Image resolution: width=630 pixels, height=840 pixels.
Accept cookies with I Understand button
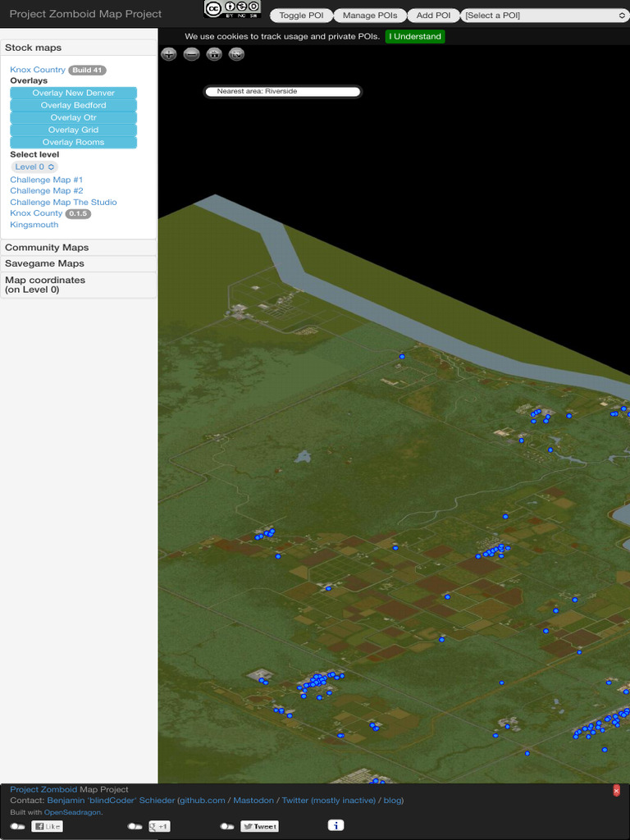tap(415, 37)
